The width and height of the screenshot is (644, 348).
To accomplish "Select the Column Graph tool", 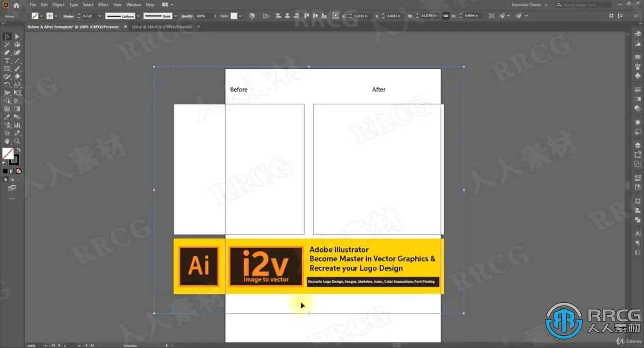I will (17, 125).
